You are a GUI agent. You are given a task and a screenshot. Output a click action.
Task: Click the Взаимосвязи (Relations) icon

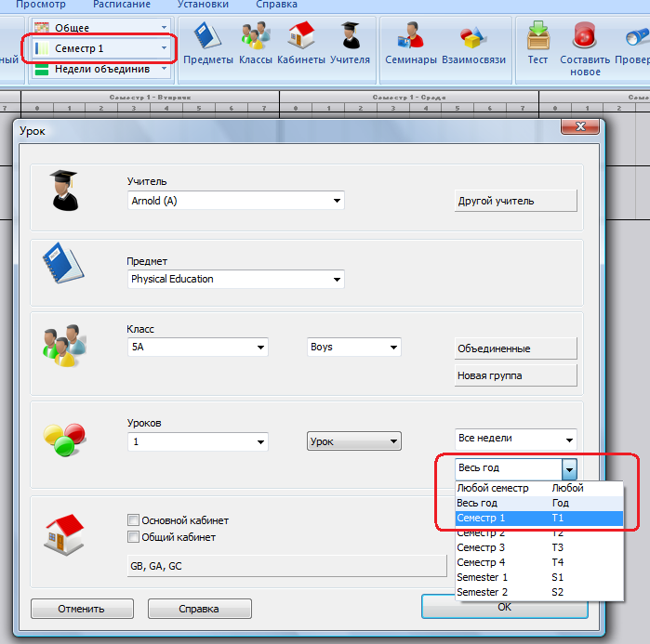473,43
